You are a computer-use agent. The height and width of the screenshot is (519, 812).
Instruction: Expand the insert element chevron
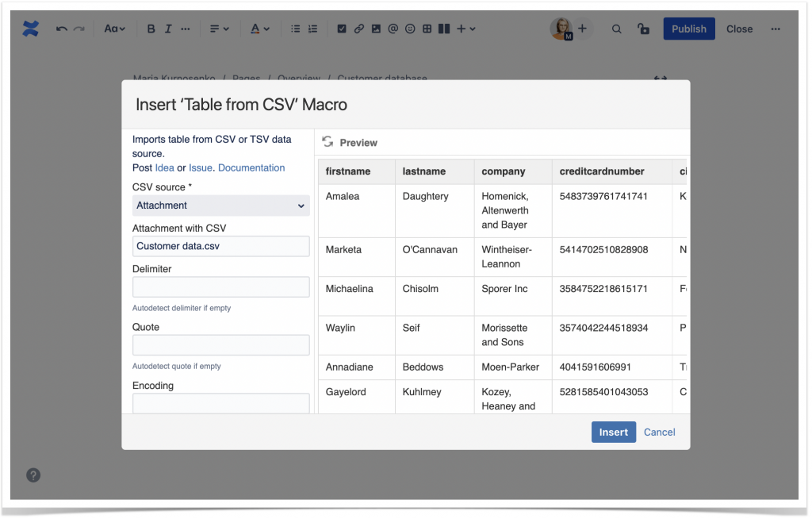coord(470,29)
